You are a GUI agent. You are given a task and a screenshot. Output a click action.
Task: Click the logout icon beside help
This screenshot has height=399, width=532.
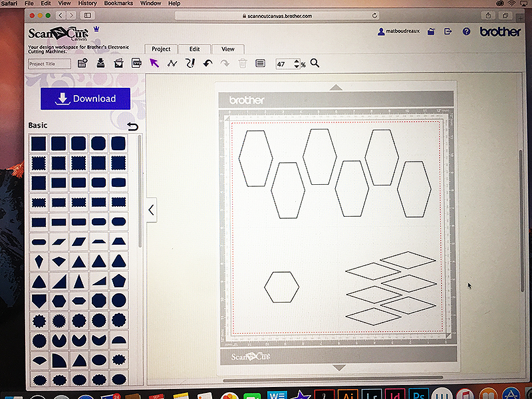pos(448,31)
